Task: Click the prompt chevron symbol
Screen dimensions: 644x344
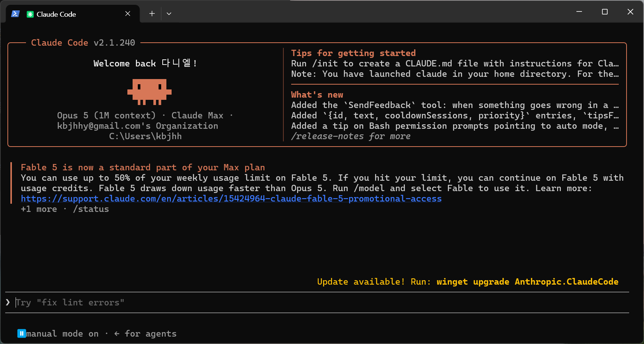Action: click(x=8, y=302)
